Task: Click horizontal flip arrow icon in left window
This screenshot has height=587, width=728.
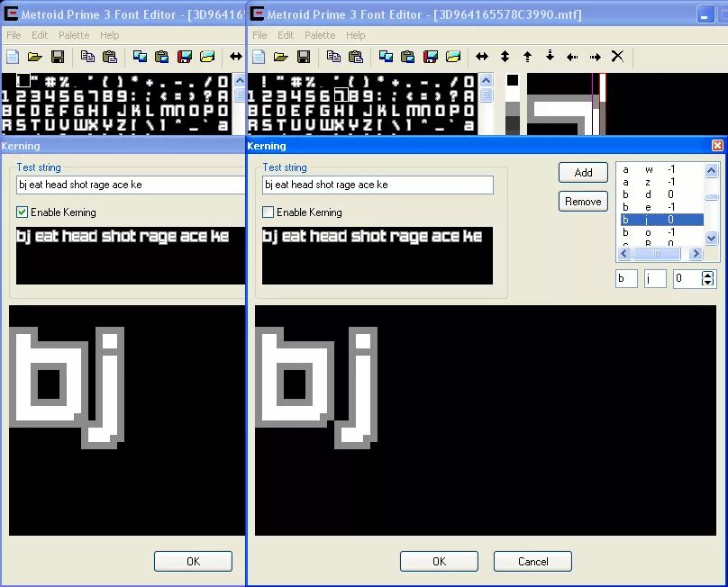Action: coord(236,57)
